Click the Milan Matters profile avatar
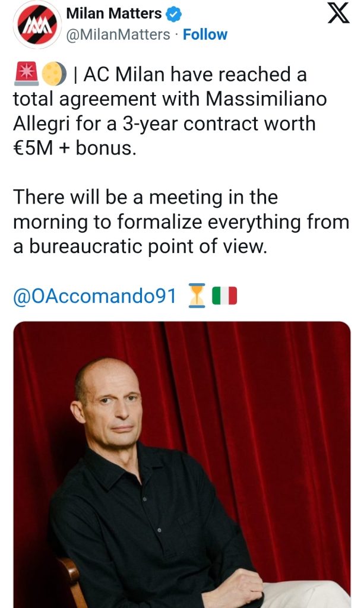 click(37, 25)
